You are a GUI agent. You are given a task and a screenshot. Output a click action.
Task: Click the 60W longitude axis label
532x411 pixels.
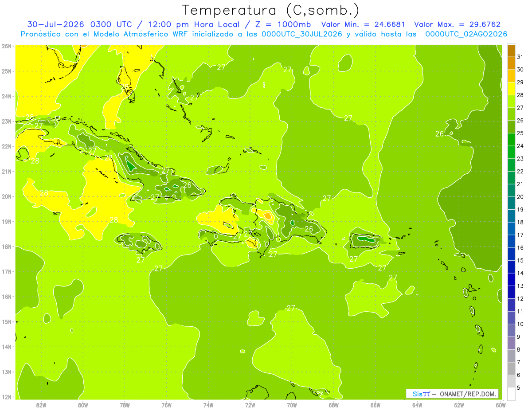501,405
